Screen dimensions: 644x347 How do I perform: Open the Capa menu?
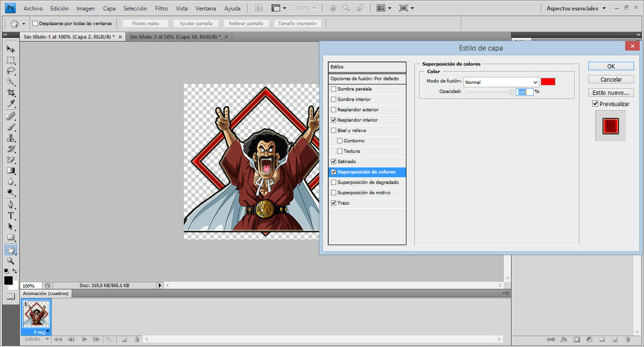pyautogui.click(x=109, y=9)
